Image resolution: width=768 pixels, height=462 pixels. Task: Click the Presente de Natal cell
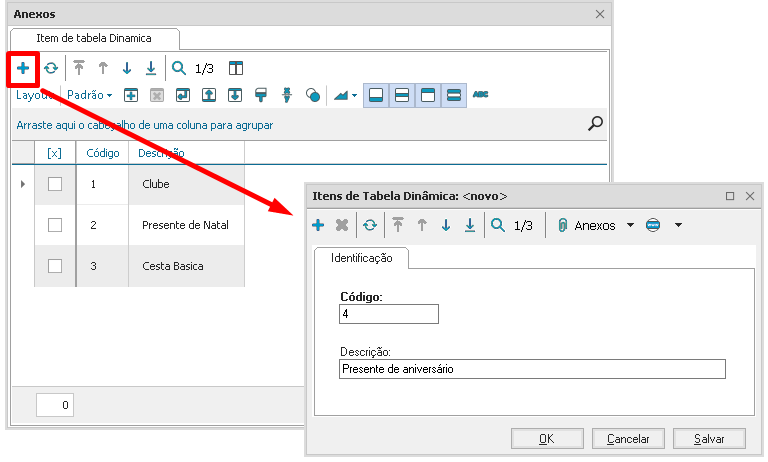pos(187,225)
